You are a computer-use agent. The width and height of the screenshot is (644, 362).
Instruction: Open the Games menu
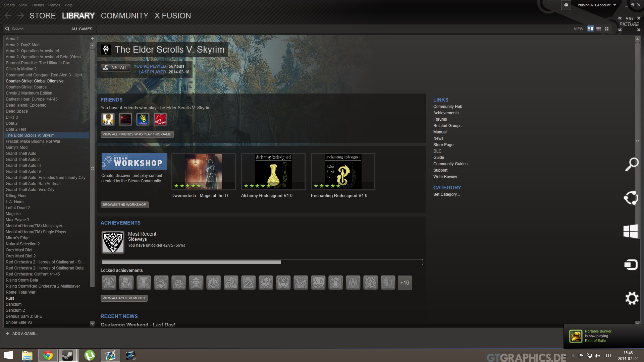(54, 5)
